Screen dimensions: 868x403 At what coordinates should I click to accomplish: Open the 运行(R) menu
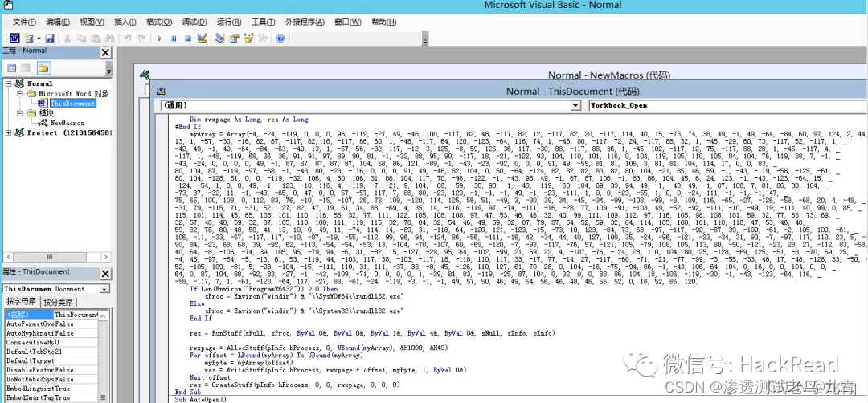pyautogui.click(x=228, y=22)
